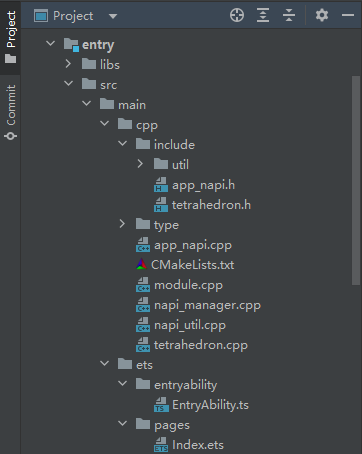Screen dimensions: 362x454
Task: Select the util folder name
Action: pyautogui.click(x=180, y=164)
